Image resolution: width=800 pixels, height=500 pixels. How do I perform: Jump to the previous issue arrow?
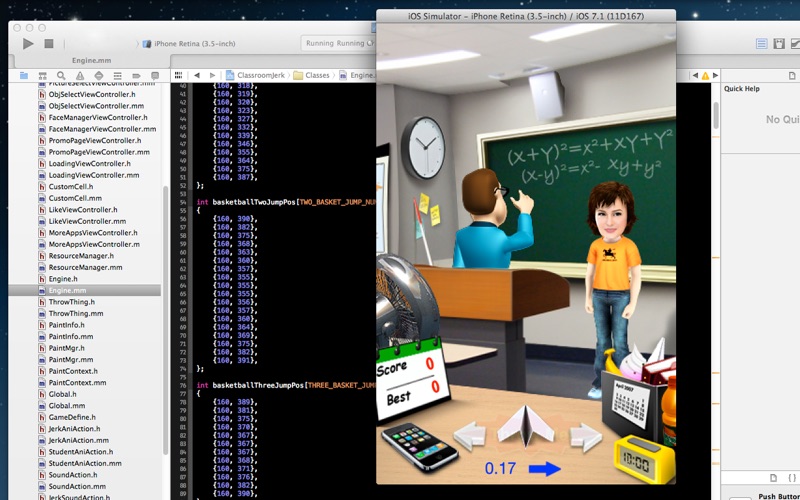coord(695,76)
